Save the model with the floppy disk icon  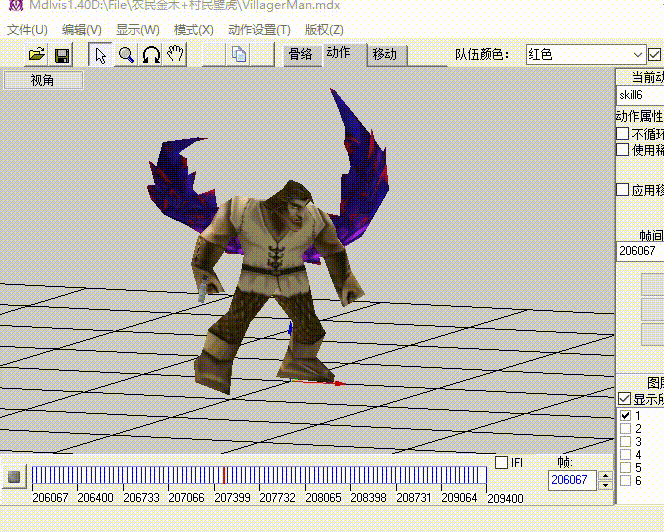pyautogui.click(x=62, y=55)
